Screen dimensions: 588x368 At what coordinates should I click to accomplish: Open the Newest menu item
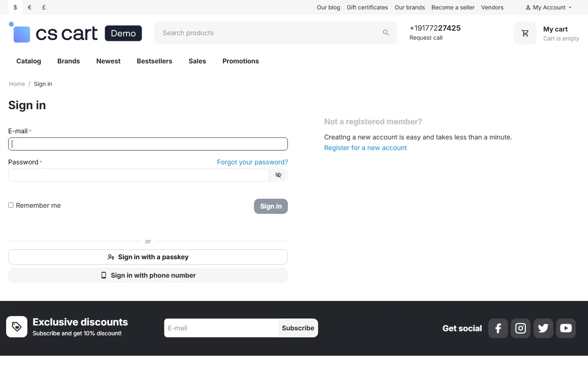click(x=108, y=61)
